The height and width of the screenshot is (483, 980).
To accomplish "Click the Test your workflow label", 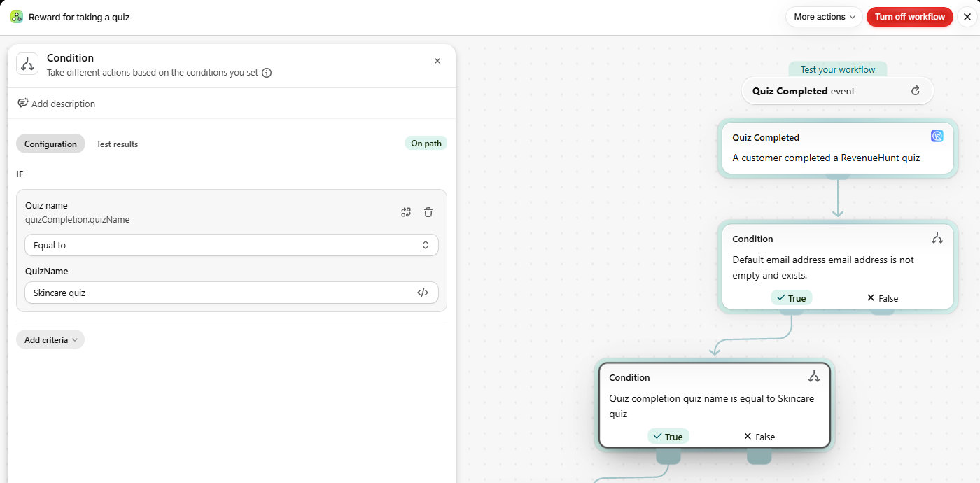I will tap(838, 69).
